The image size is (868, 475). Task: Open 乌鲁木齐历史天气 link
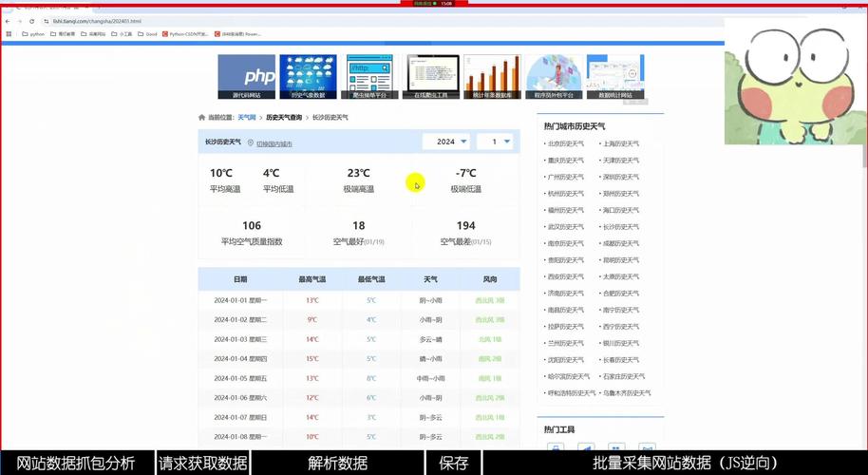pyautogui.click(x=627, y=392)
